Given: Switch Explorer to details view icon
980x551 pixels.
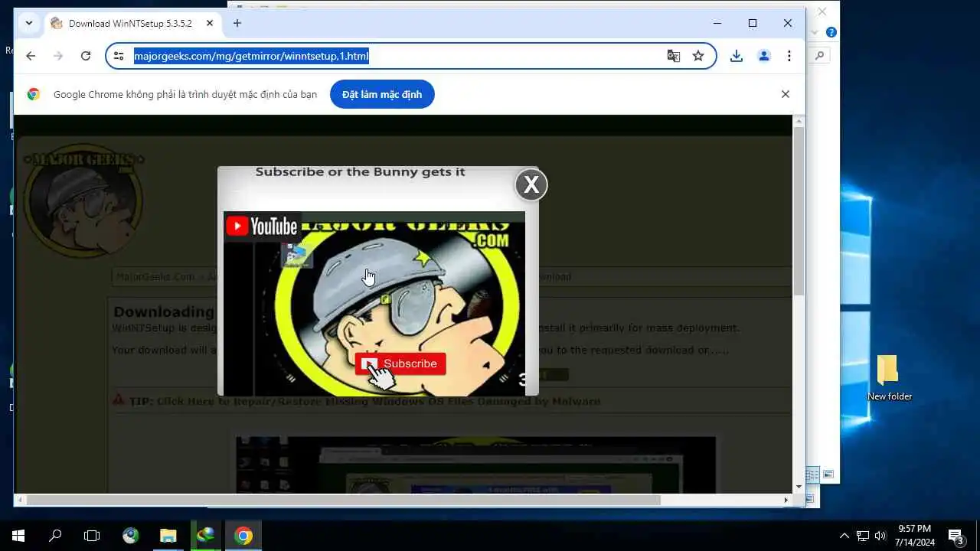Looking at the screenshot, I should pos(813,474).
